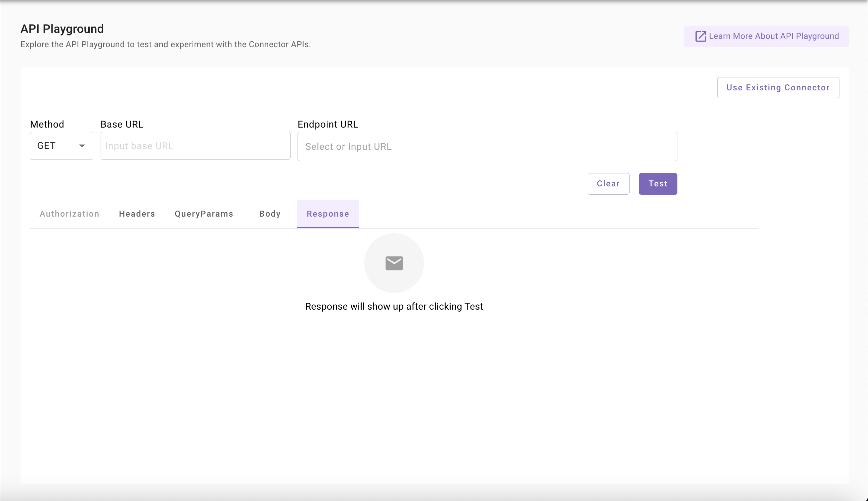The width and height of the screenshot is (868, 501).
Task: Click the API Playground heading
Action: tap(62, 29)
